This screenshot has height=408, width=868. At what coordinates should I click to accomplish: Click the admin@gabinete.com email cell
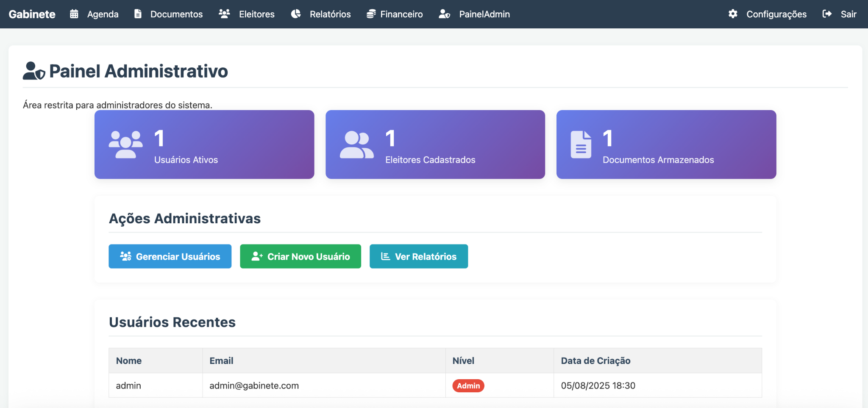pos(254,386)
